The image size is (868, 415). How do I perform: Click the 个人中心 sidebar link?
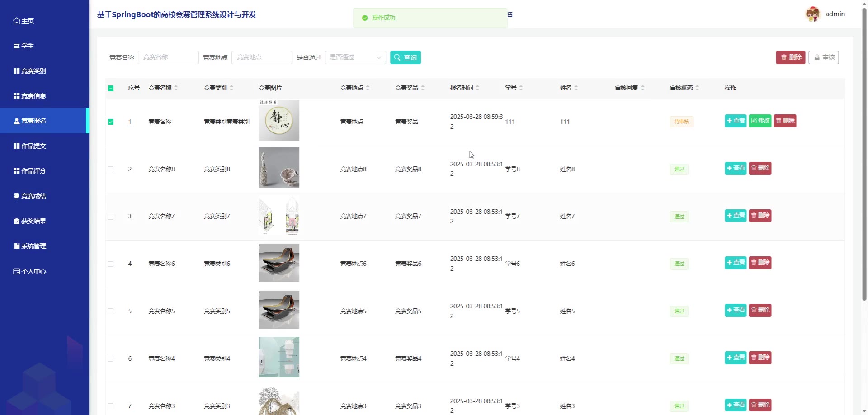(x=34, y=271)
